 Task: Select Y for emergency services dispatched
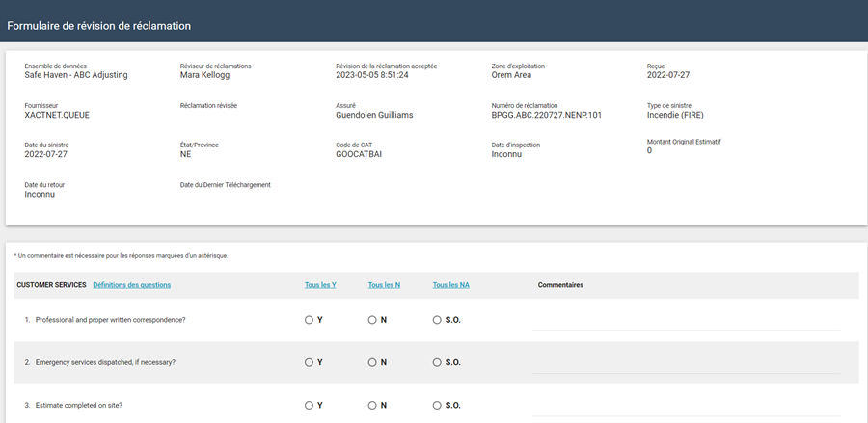pos(309,362)
